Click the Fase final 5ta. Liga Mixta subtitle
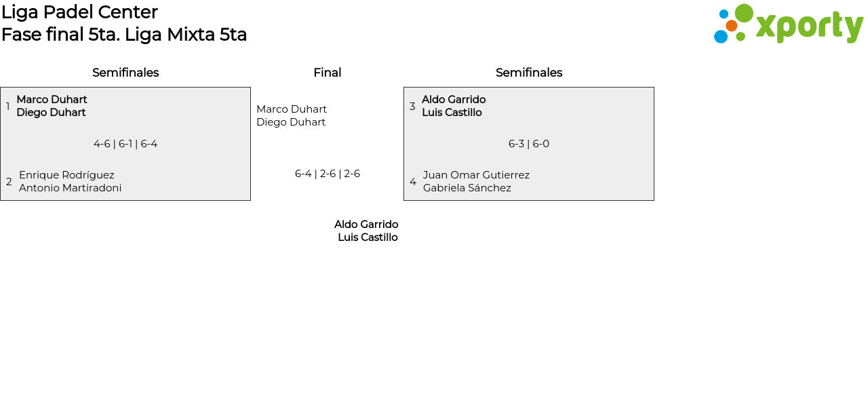868x416 pixels. [124, 35]
